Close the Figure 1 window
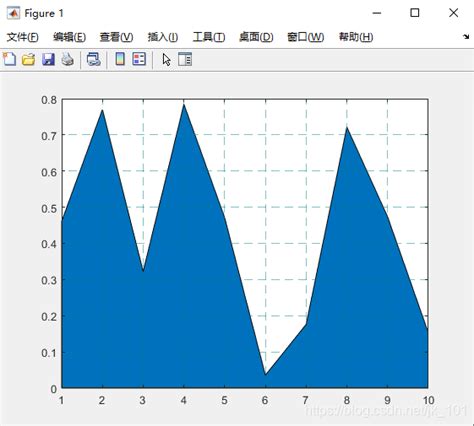Screen dimensions: 474x426 (x=453, y=13)
